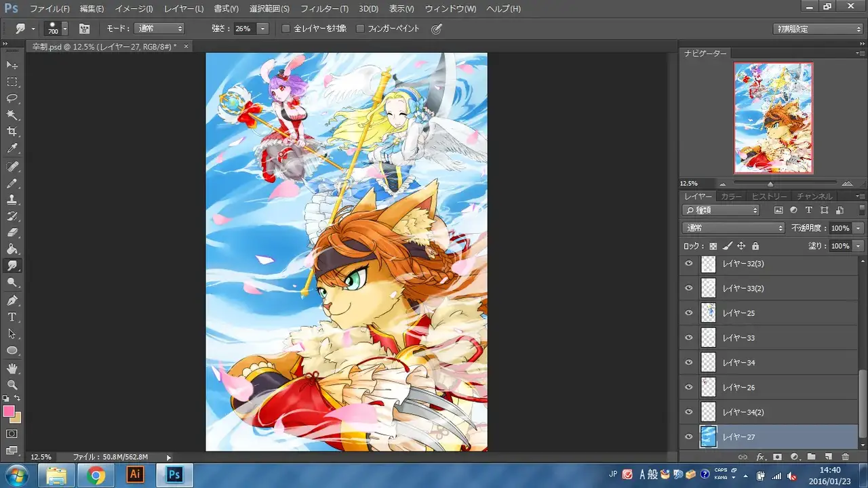The height and width of the screenshot is (488, 868).
Task: Add a layer mask to レイヤー27
Action: point(777,457)
